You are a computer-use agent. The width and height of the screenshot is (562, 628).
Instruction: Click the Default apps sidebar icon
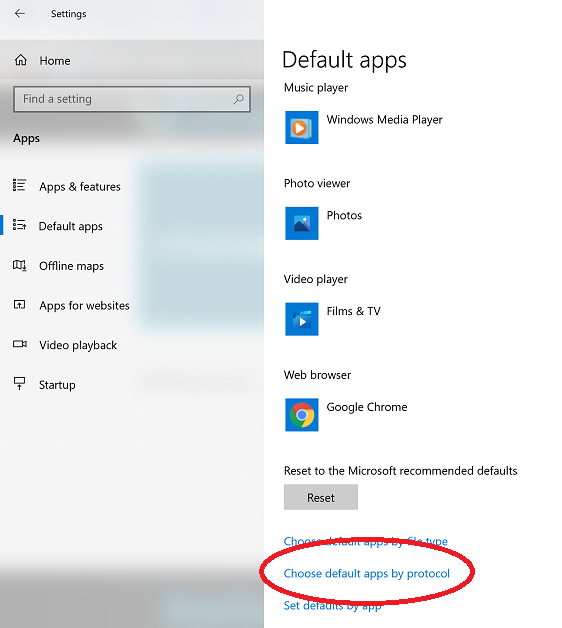pos(19,225)
